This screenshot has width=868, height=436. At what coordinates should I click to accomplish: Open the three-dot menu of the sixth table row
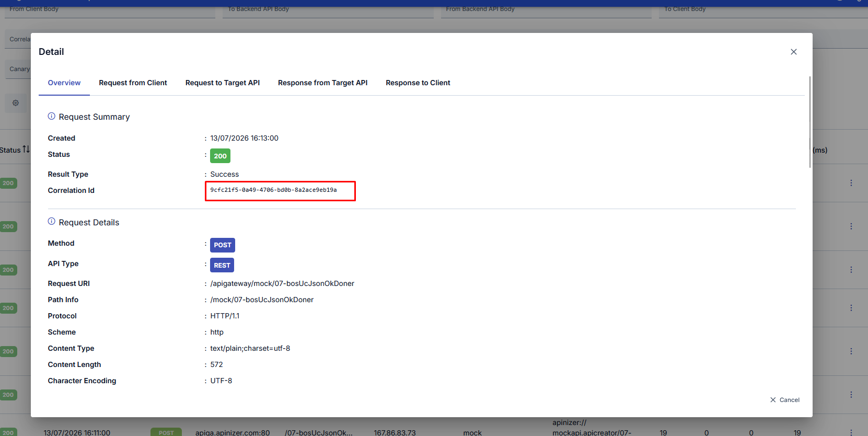pos(851,395)
